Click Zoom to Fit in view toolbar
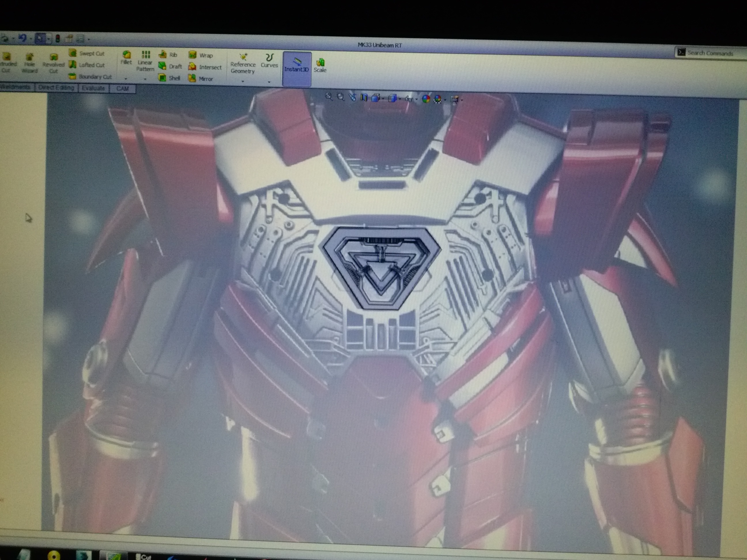 (328, 97)
